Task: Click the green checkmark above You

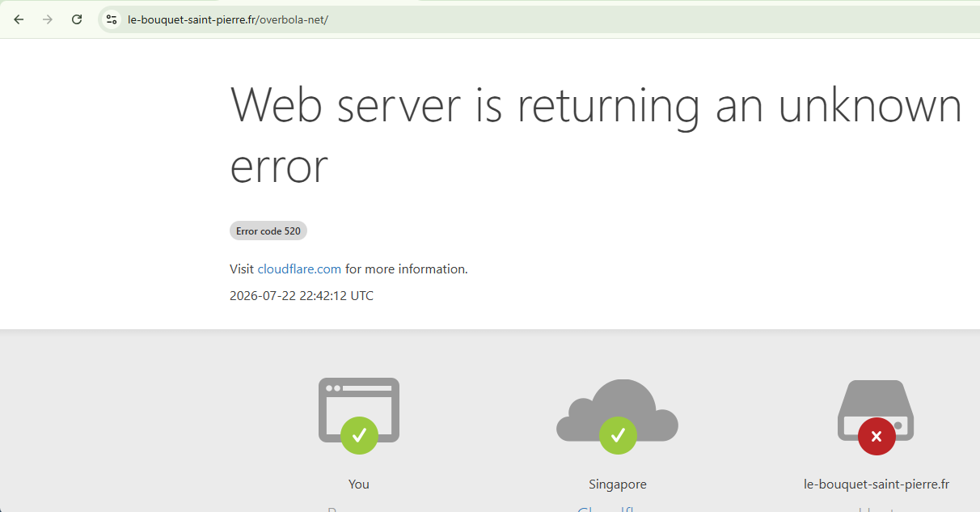Action: pyautogui.click(x=359, y=435)
